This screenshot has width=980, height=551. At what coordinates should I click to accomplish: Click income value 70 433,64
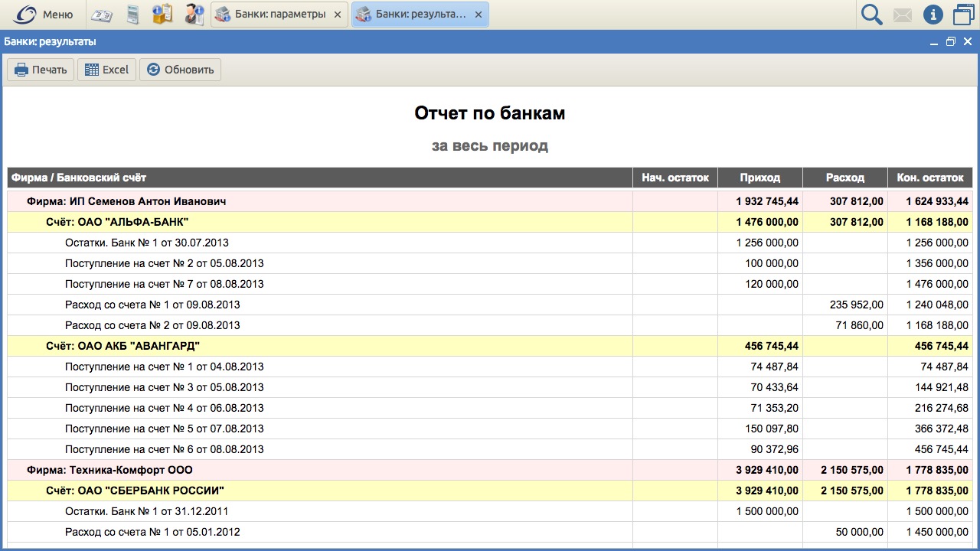coord(775,387)
